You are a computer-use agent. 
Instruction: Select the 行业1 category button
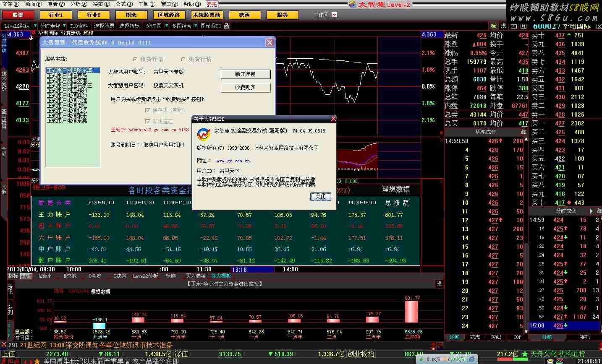coord(56,15)
